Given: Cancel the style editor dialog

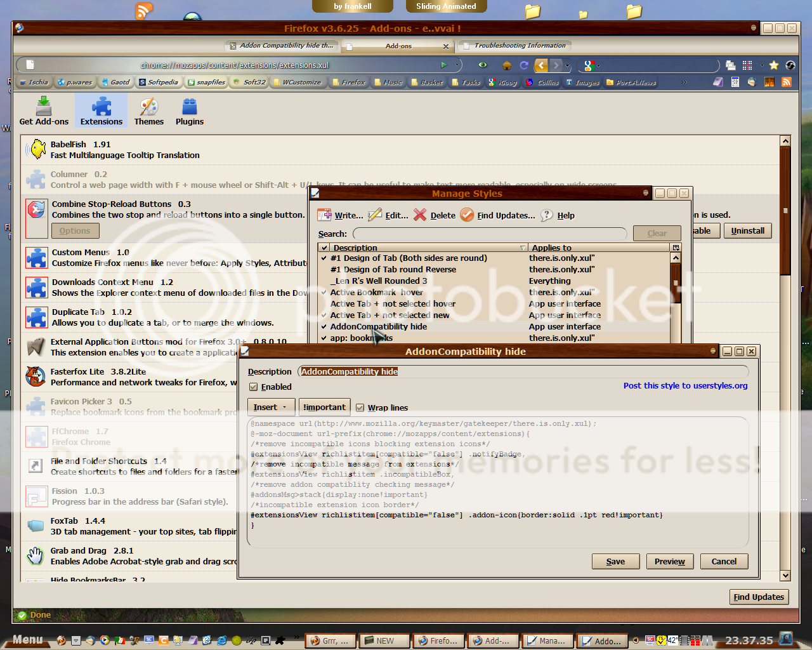Looking at the screenshot, I should (x=724, y=561).
